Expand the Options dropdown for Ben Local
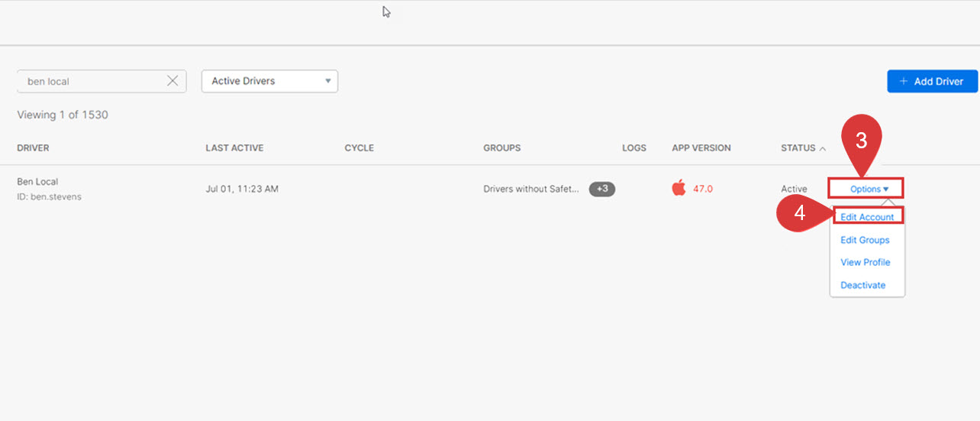 pyautogui.click(x=866, y=189)
